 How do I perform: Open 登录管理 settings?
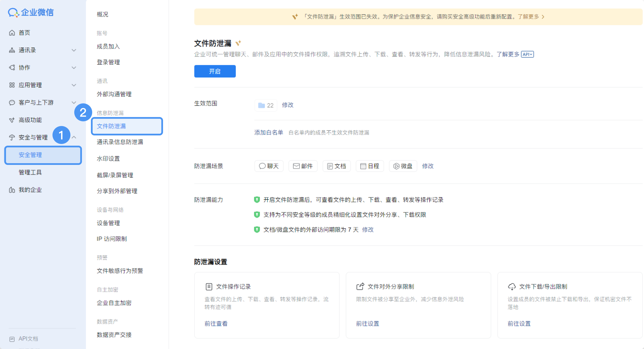pos(108,62)
